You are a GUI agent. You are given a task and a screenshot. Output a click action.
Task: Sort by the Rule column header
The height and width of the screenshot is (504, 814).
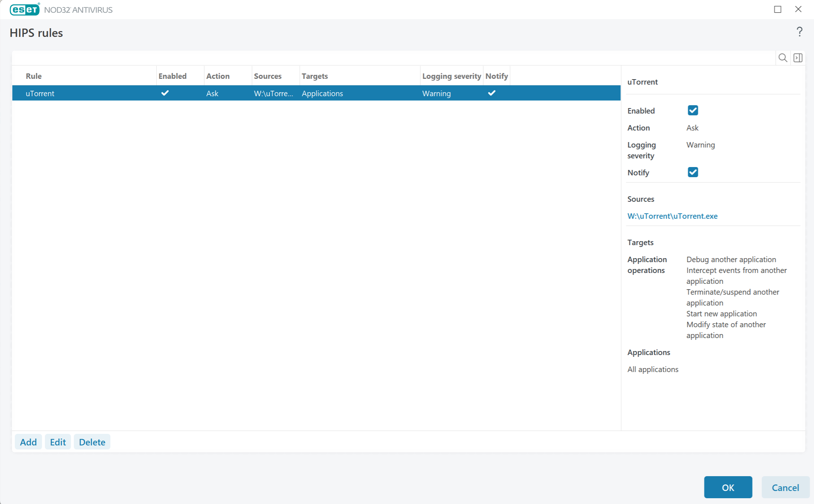pos(34,76)
